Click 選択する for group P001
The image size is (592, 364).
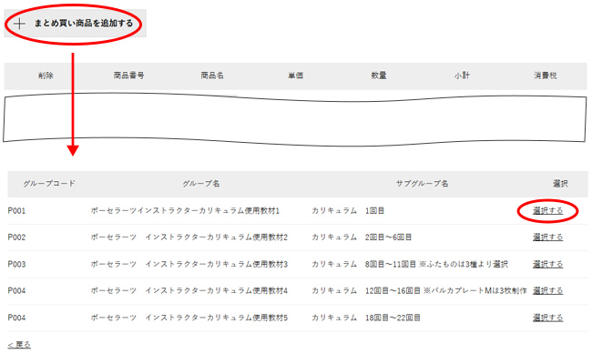(547, 210)
